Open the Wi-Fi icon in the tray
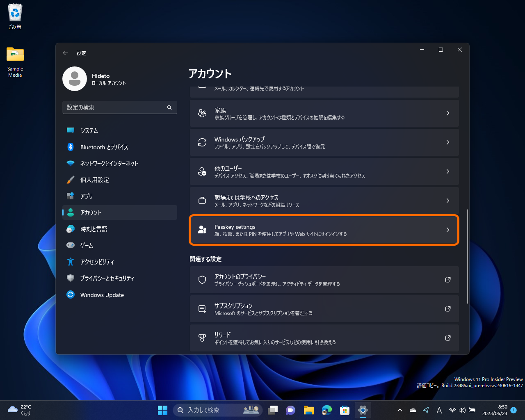Image resolution: width=525 pixels, height=420 pixels. (x=452, y=410)
